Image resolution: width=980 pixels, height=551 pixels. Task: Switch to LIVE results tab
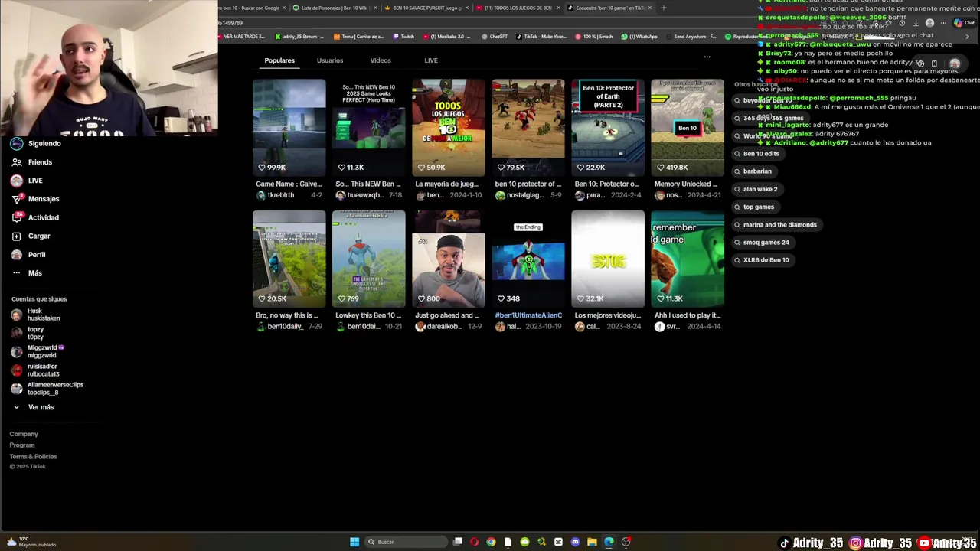(431, 60)
